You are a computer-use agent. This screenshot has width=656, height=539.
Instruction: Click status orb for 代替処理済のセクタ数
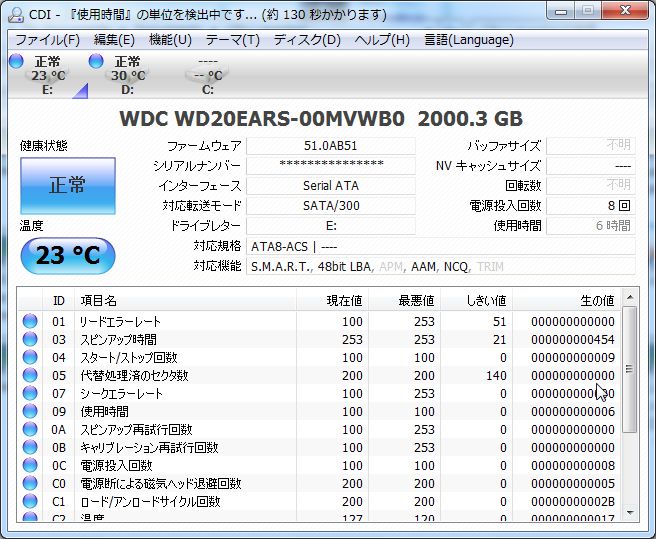point(30,375)
